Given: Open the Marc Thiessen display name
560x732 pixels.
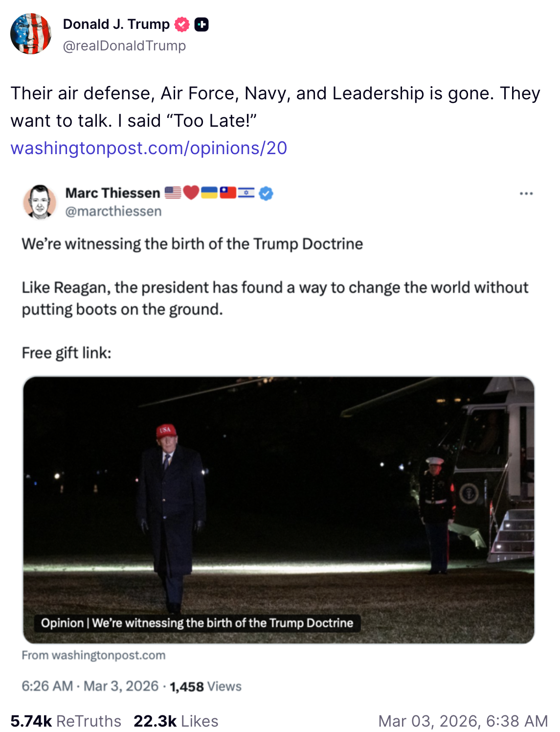Looking at the screenshot, I should pos(112,193).
